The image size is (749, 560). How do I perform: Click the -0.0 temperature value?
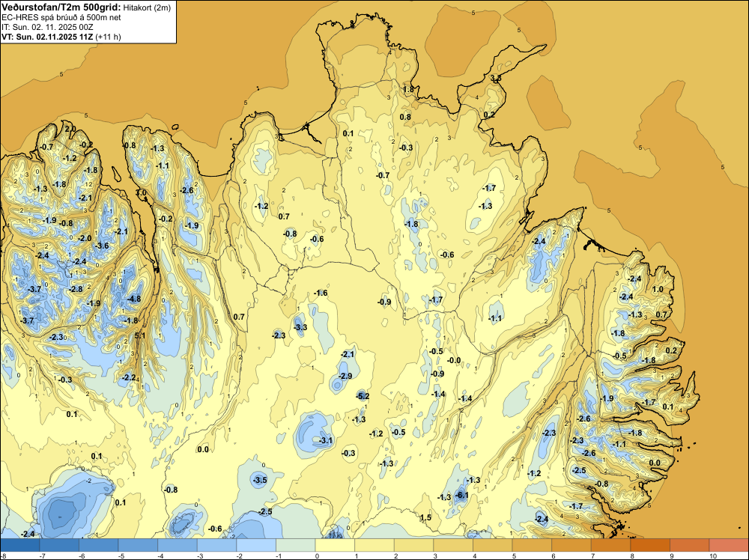455,360
